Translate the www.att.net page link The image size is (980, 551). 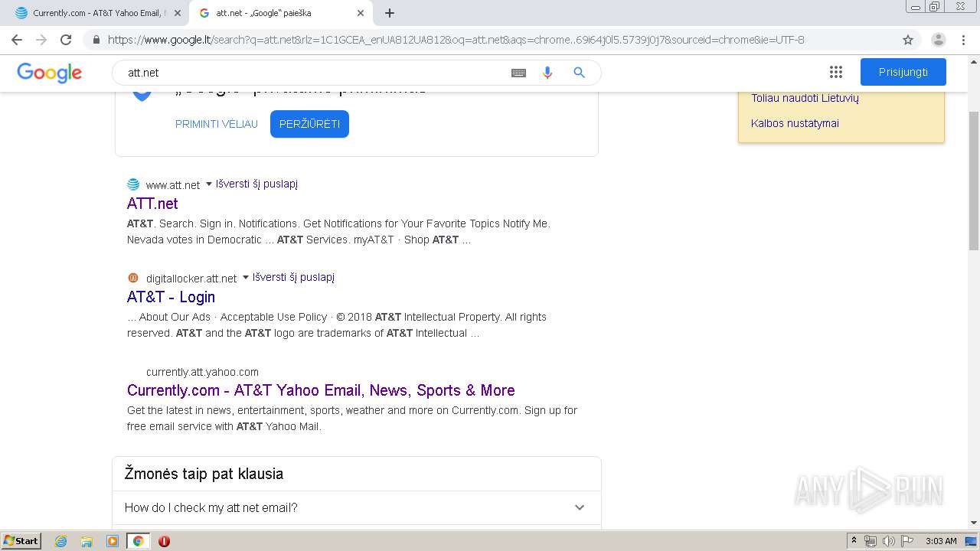256,184
